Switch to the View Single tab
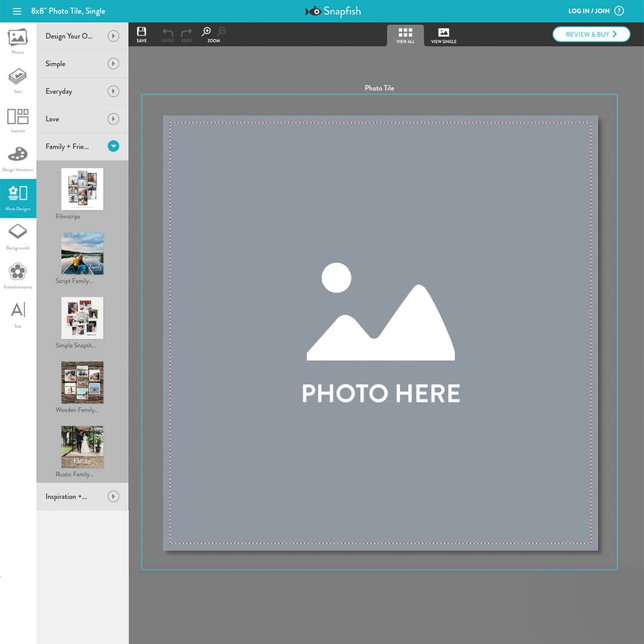This screenshot has height=644, width=644. (x=444, y=36)
